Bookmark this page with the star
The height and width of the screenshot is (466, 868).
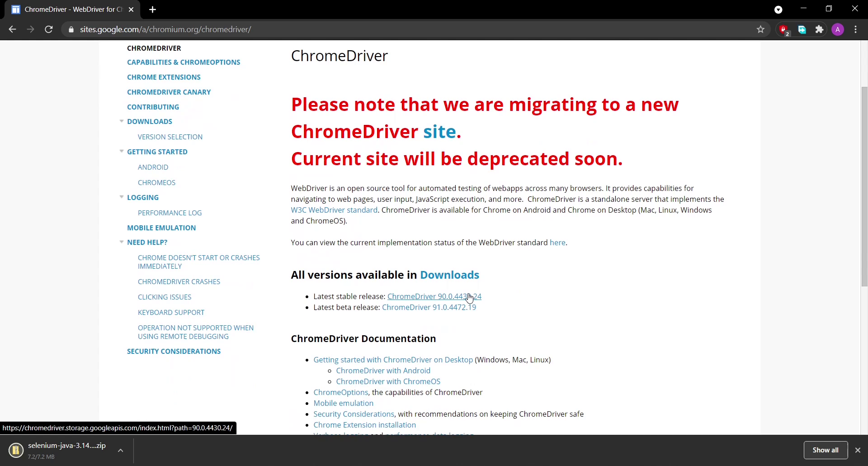760,29
